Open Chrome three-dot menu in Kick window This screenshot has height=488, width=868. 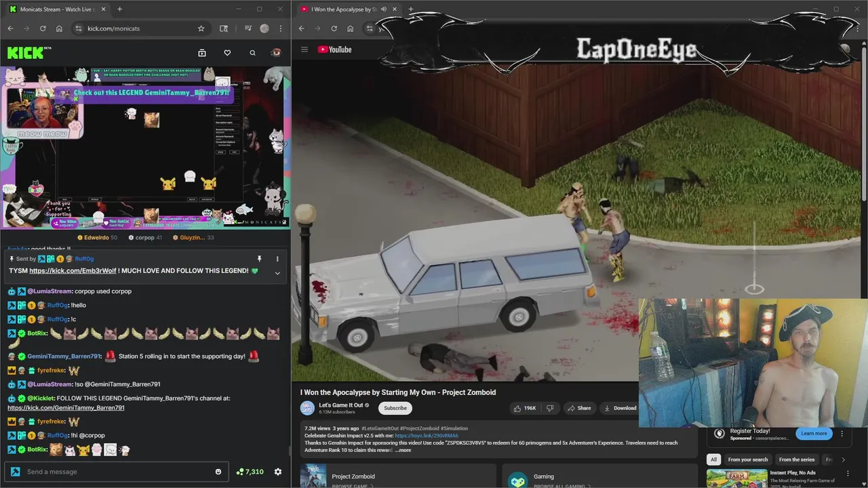click(x=281, y=28)
